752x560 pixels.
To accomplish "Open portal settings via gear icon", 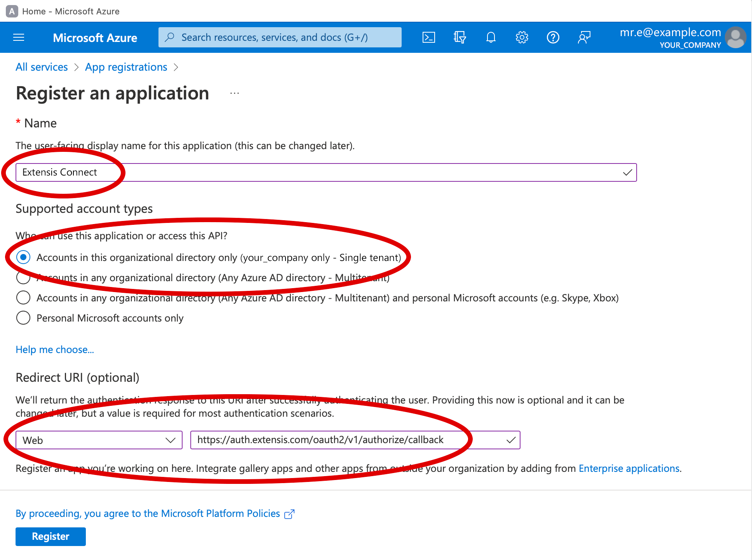I will click(x=522, y=37).
